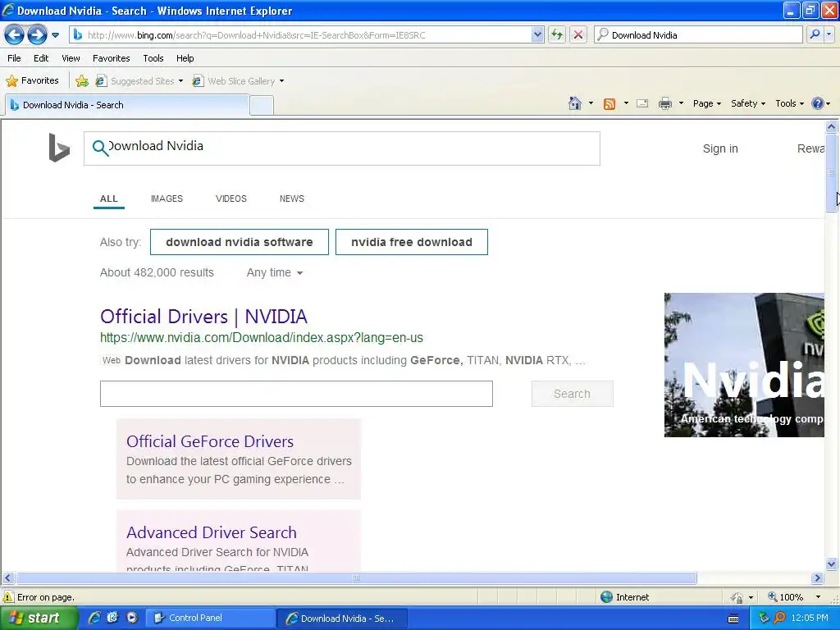Open the Edit menu
Viewport: 840px width, 630px height.
pos(41,58)
